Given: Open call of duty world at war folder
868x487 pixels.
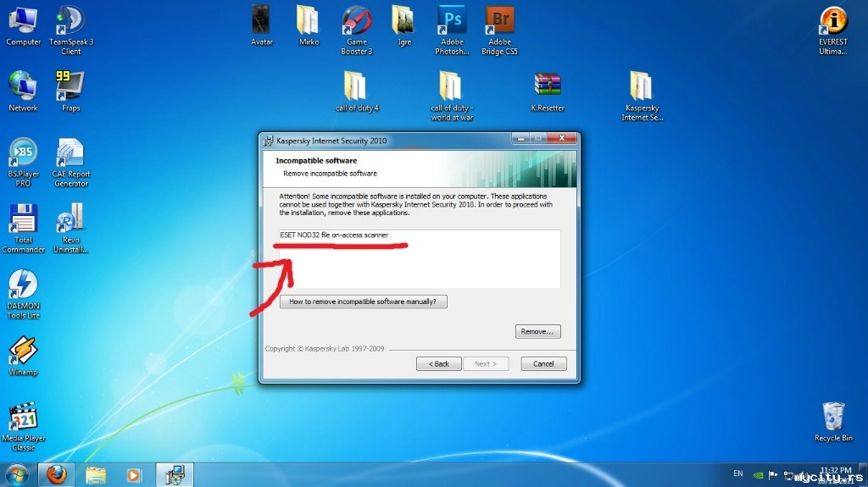Looking at the screenshot, I should point(452,96).
